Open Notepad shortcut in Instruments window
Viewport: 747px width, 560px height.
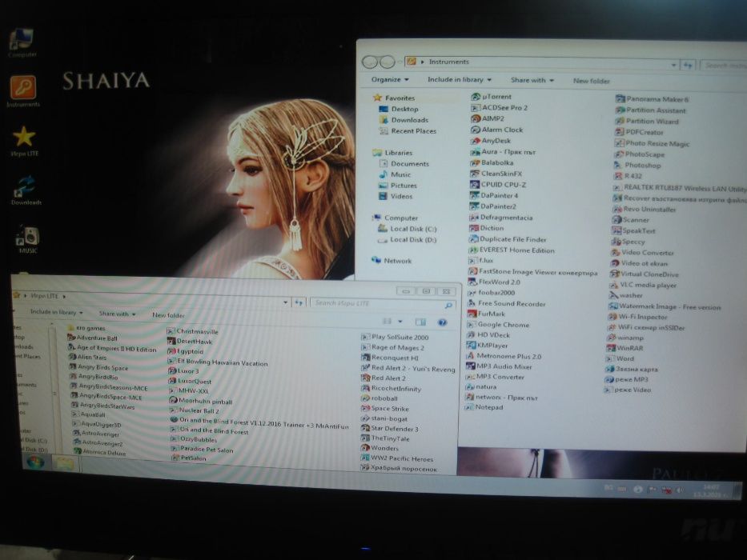coord(484,407)
